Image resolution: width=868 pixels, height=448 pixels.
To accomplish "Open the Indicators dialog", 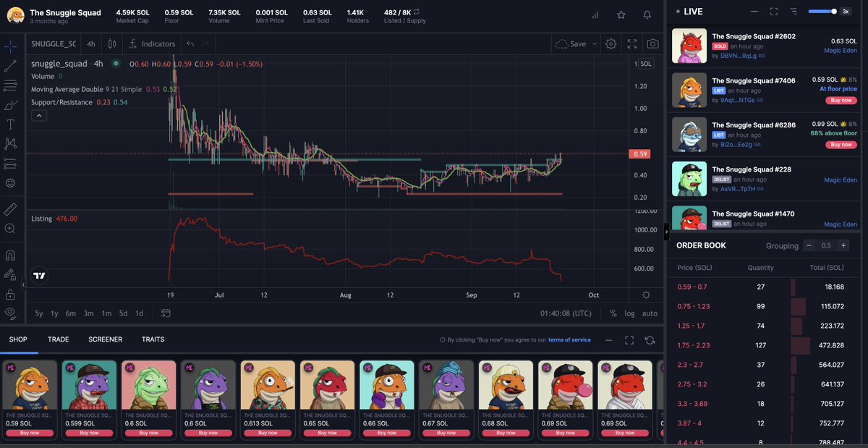I will tap(153, 44).
